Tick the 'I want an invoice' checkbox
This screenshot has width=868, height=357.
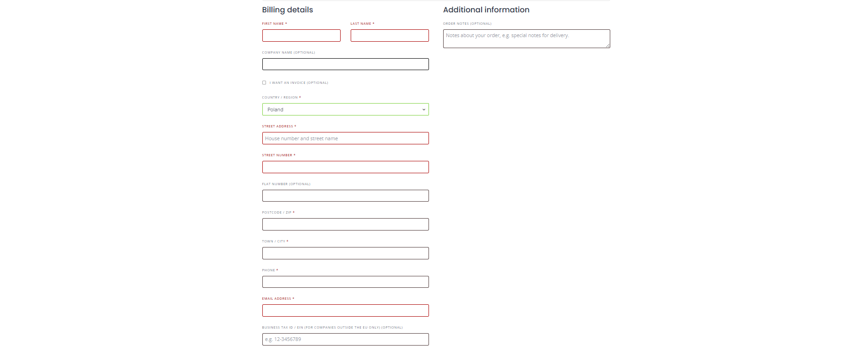(264, 83)
